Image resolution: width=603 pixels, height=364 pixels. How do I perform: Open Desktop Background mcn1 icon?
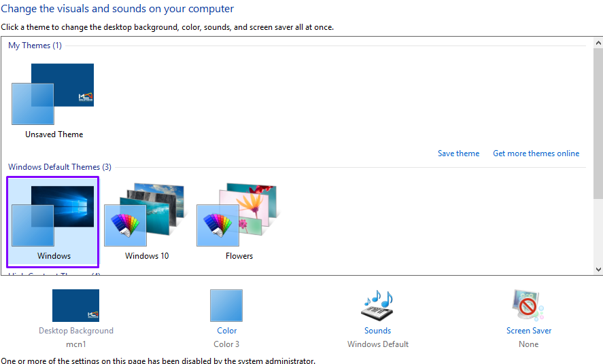75,305
